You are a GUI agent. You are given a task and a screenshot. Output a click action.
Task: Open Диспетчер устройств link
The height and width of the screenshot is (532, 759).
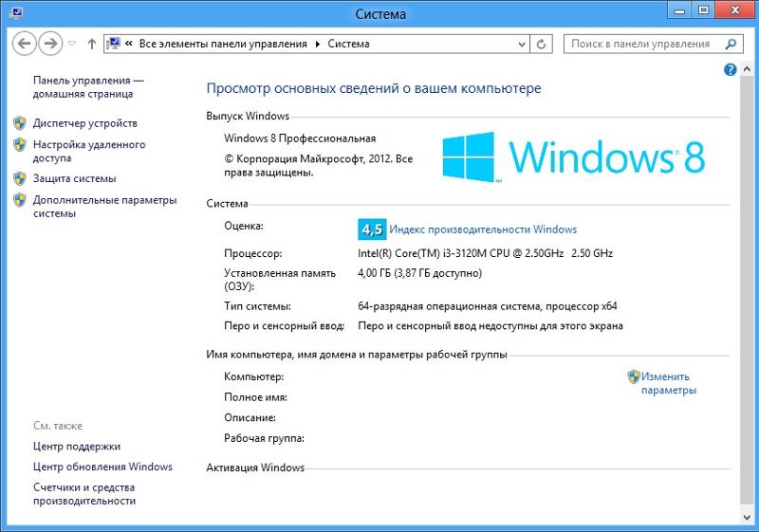(x=85, y=123)
